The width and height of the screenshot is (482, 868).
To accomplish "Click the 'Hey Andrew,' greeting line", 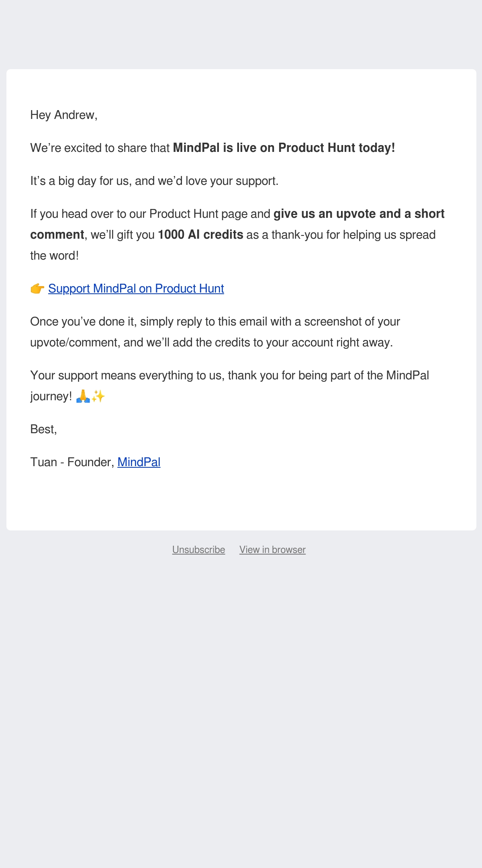I will pos(64,115).
